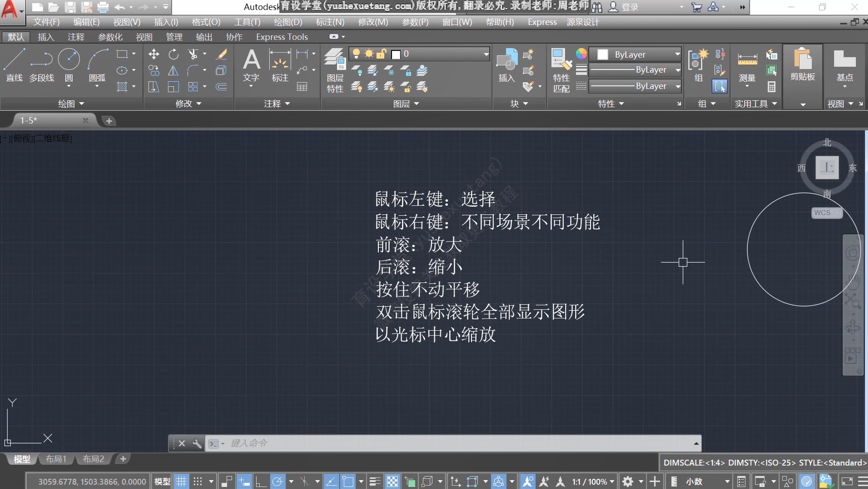Expand the 图层 (Layers) panel

[406, 104]
